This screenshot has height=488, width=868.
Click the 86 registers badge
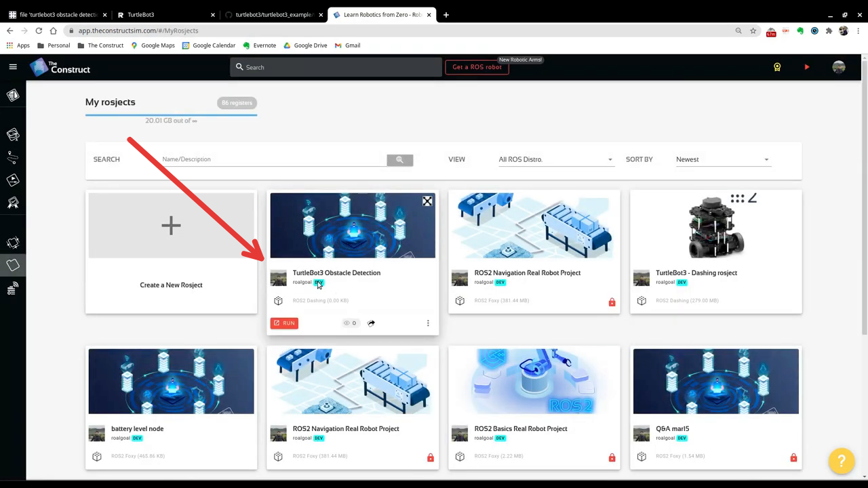click(x=237, y=103)
